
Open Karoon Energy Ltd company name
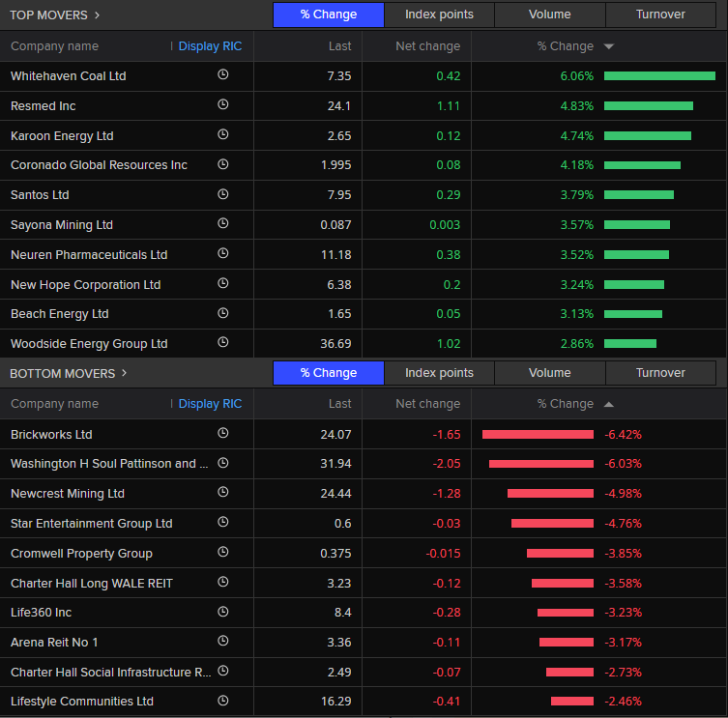pos(62,136)
